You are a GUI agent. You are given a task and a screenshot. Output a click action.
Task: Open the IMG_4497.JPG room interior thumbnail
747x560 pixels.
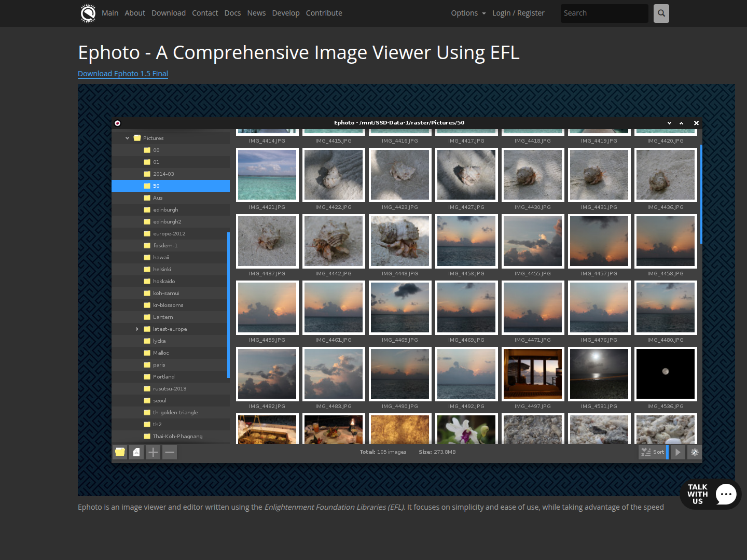[x=533, y=374]
